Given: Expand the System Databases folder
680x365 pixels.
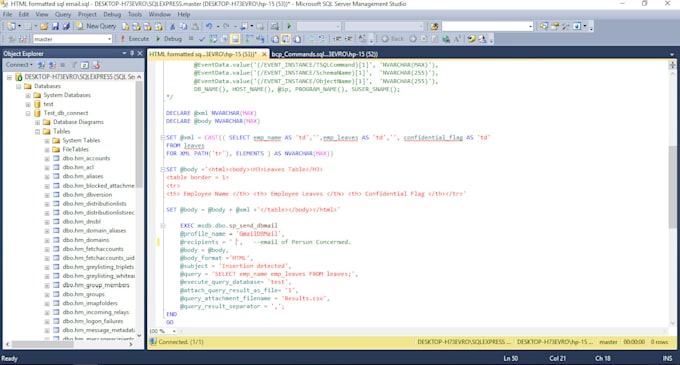Looking at the screenshot, I should [x=28, y=95].
